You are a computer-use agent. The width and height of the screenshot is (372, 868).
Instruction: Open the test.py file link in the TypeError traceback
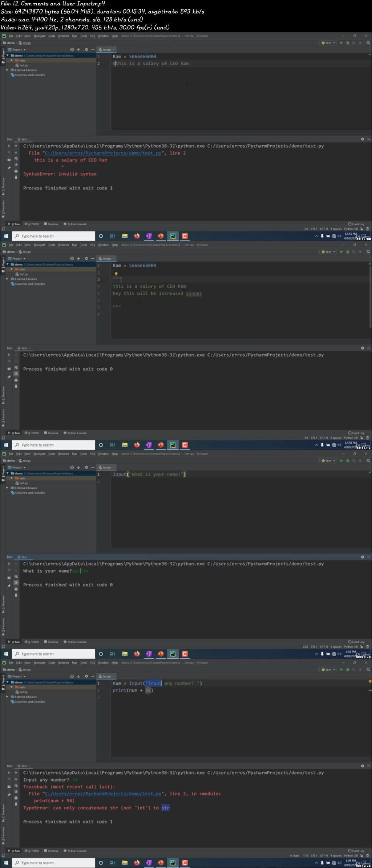(103, 794)
